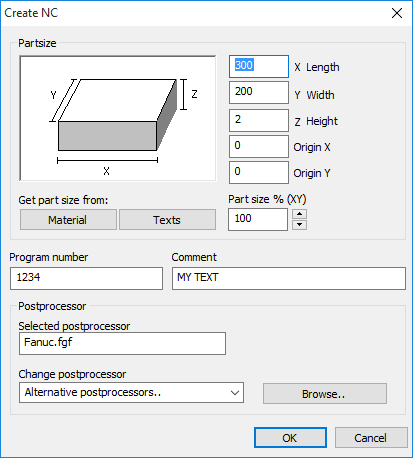Focus the Origin Y field
Image resolution: width=413 pixels, height=458 pixels.
click(x=259, y=172)
